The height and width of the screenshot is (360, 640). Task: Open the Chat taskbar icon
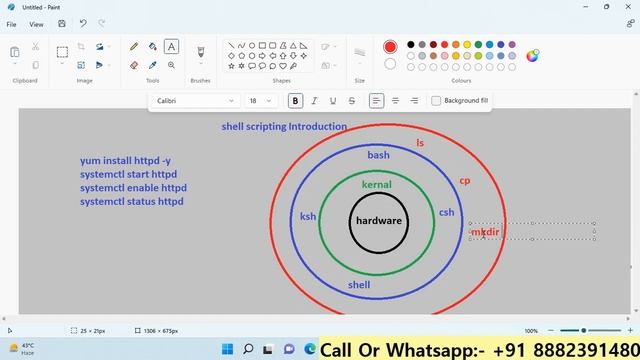coord(289,349)
